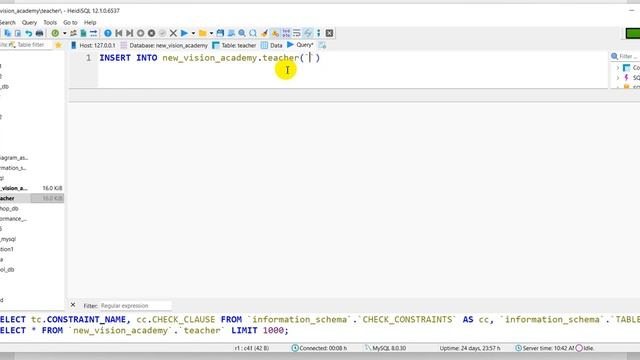Toggle the word wrap lines icon
The height and width of the screenshot is (360, 640).
pos(297,33)
